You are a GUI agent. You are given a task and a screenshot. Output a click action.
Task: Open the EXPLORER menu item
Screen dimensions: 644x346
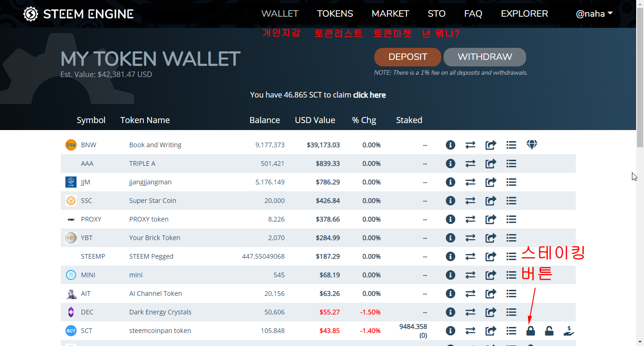coord(524,14)
